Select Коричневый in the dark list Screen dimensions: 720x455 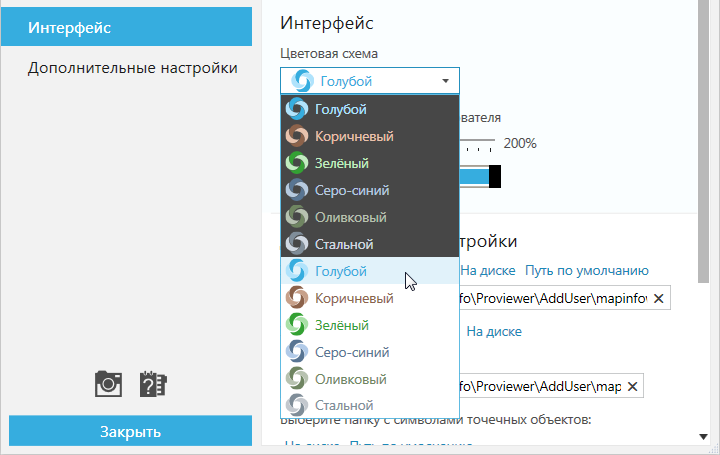coord(370,136)
